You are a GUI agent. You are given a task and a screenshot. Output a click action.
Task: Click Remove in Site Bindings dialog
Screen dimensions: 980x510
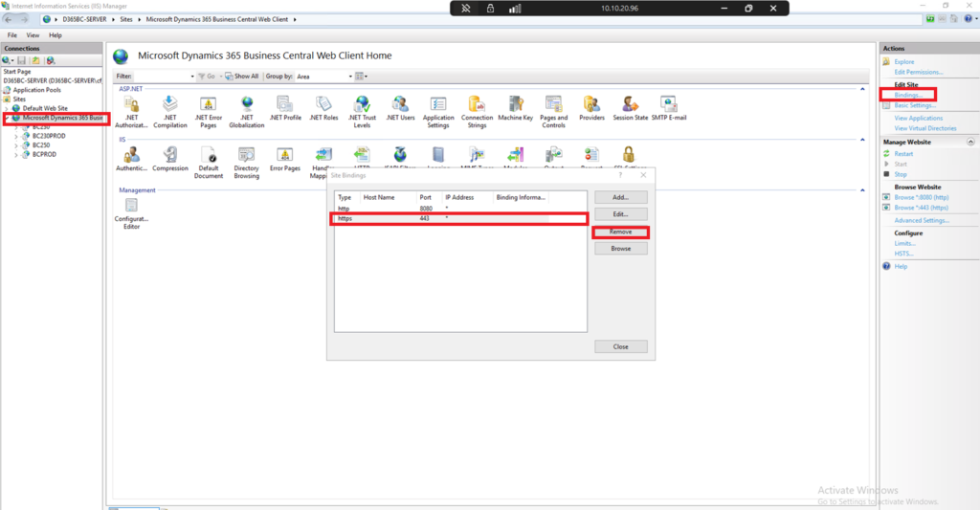[620, 232]
